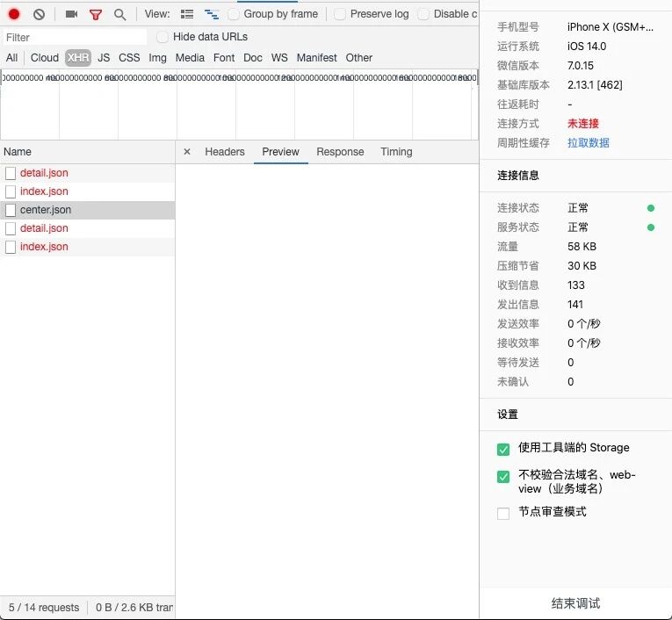
Task: Switch to large request rows view
Action: (x=187, y=14)
